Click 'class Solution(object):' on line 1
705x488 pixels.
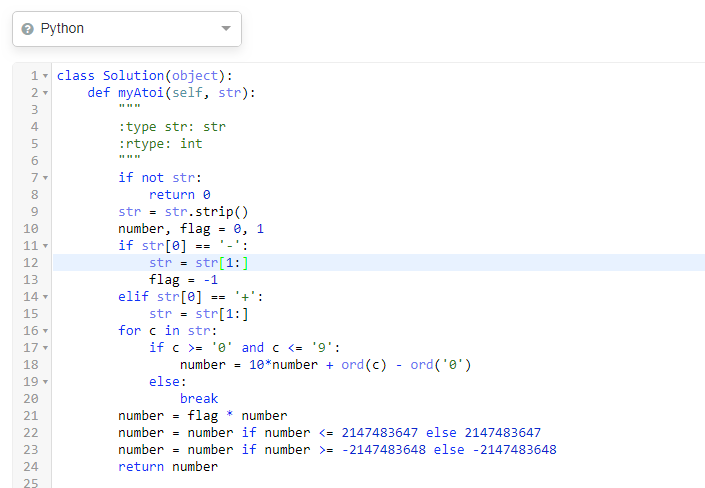(x=144, y=76)
